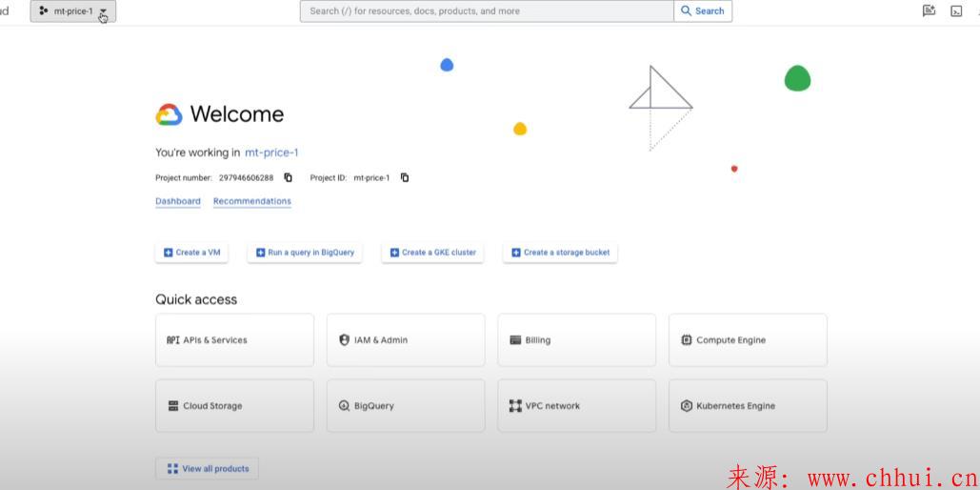The height and width of the screenshot is (490, 980).
Task: Open the Gemini chat assistant icon
Action: (929, 10)
